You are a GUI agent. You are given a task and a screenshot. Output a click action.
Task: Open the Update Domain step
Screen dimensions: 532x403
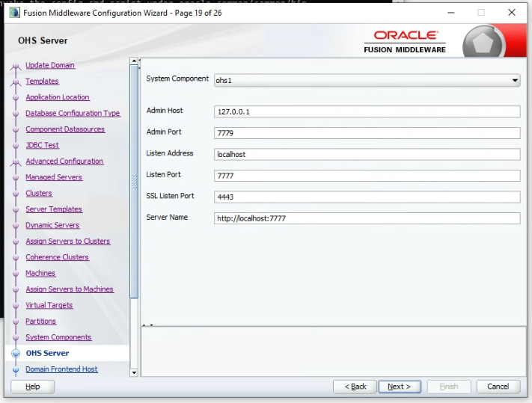pos(50,65)
